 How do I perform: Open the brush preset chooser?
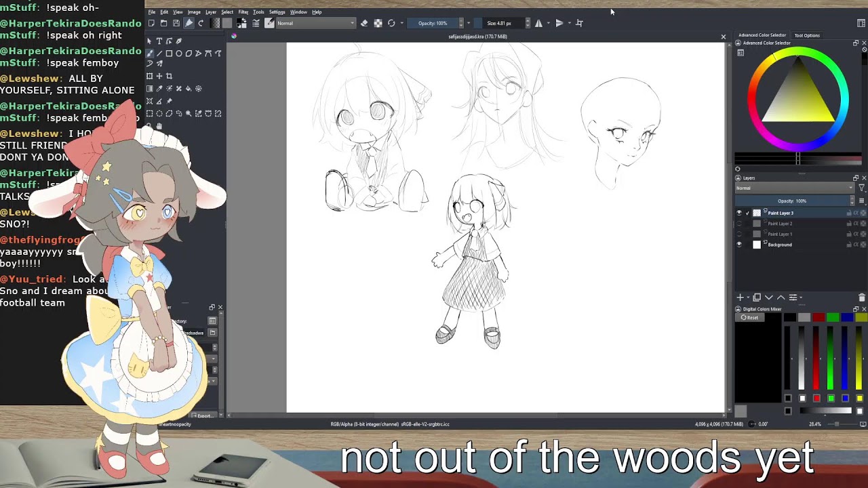point(269,23)
